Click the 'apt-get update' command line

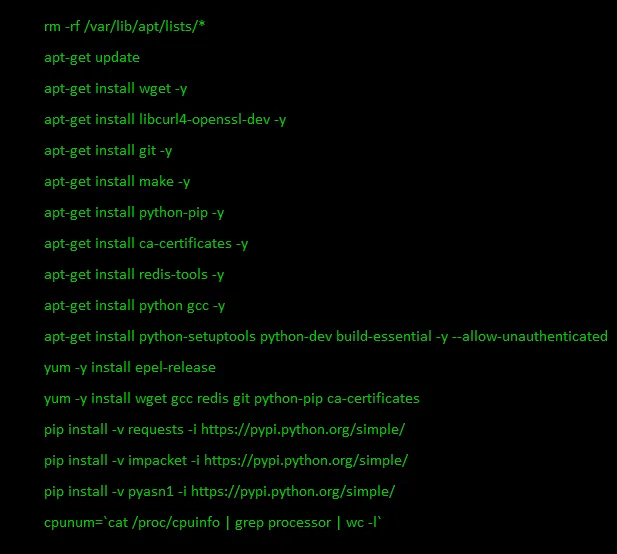(92, 58)
